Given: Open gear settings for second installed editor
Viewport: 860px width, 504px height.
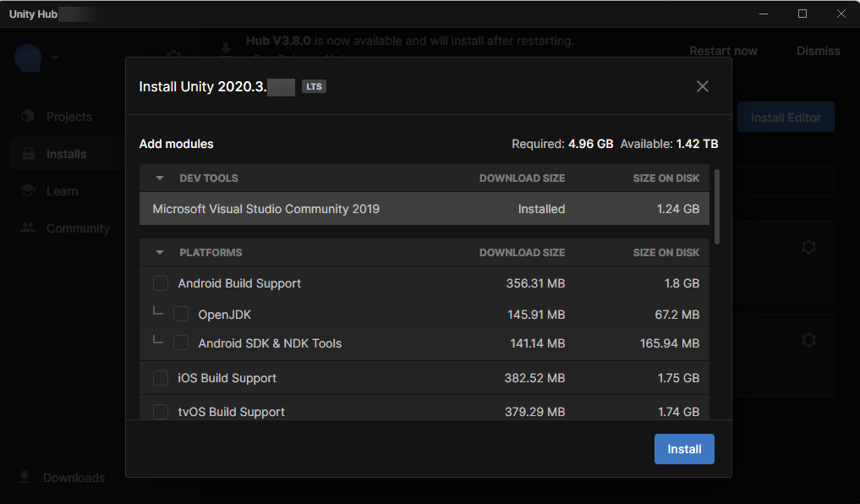Looking at the screenshot, I should pyautogui.click(x=808, y=340).
